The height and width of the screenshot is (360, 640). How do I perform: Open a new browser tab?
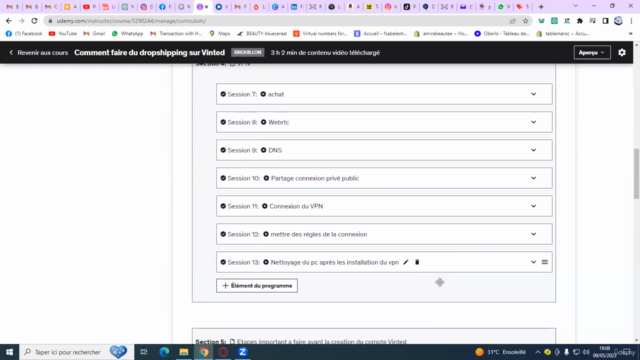click(541, 7)
